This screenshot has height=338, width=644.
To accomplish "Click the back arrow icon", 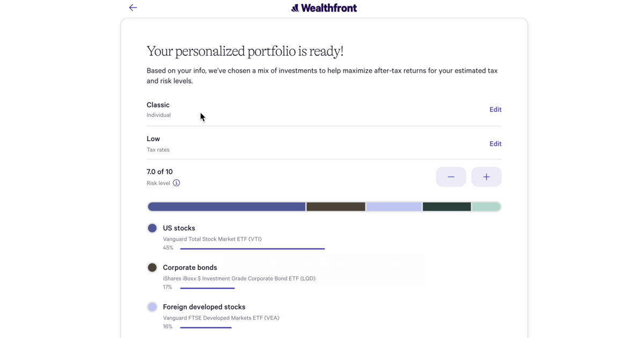I will click(x=133, y=8).
